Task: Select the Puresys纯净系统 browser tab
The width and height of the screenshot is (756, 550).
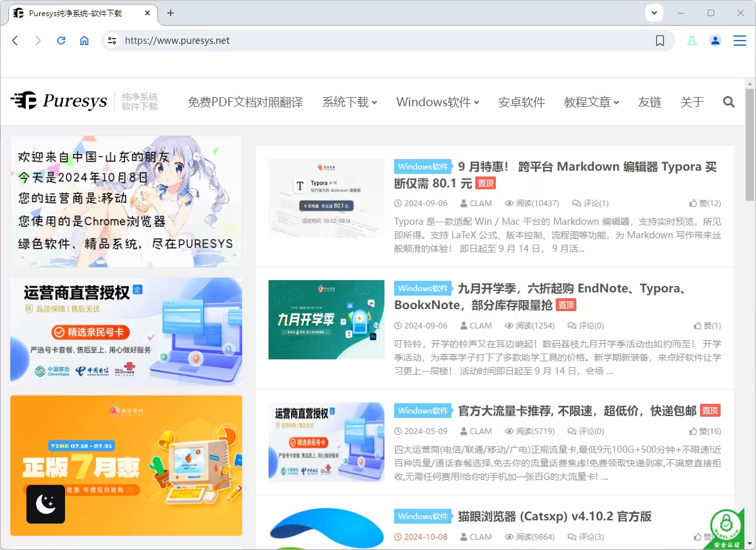Action: pyautogui.click(x=77, y=12)
